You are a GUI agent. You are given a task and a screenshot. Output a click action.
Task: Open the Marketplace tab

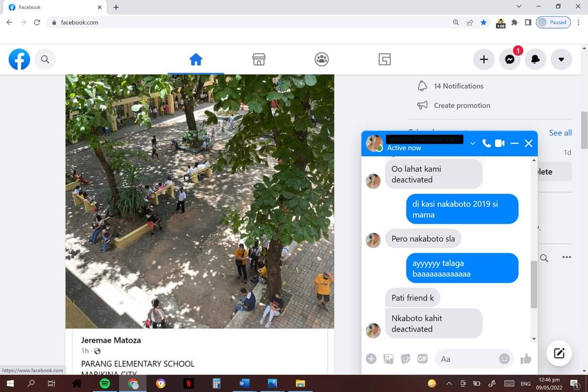coord(259,59)
